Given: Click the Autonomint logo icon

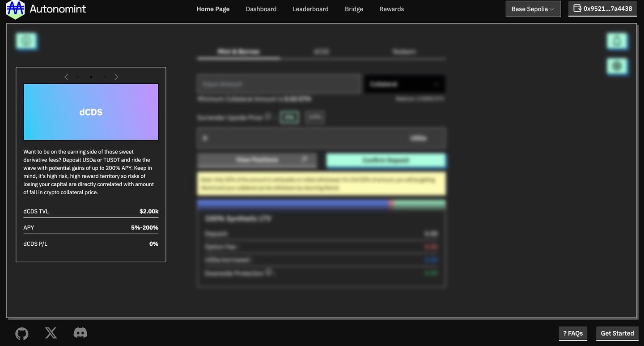Looking at the screenshot, I should 15,9.
